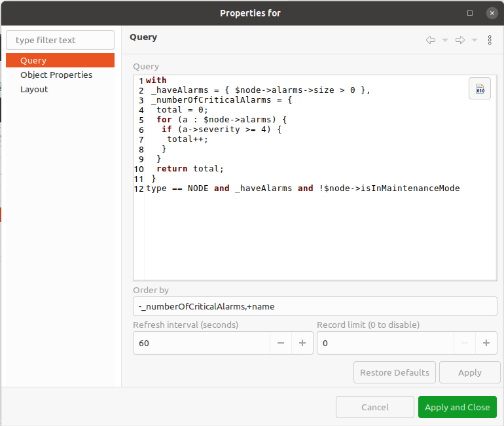This screenshot has width=504, height=426.
Task: Click the script document icon in the query editor
Action: (x=480, y=88)
